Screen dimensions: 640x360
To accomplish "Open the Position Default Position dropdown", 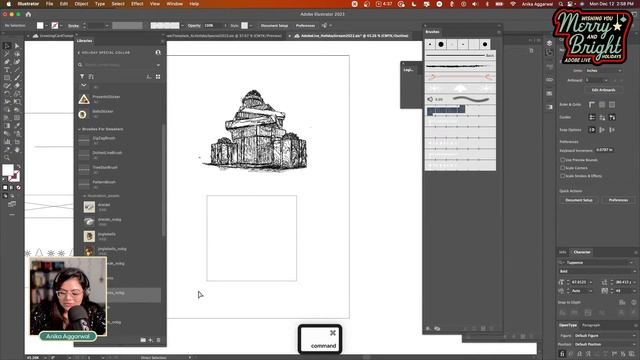I will click(605, 344).
